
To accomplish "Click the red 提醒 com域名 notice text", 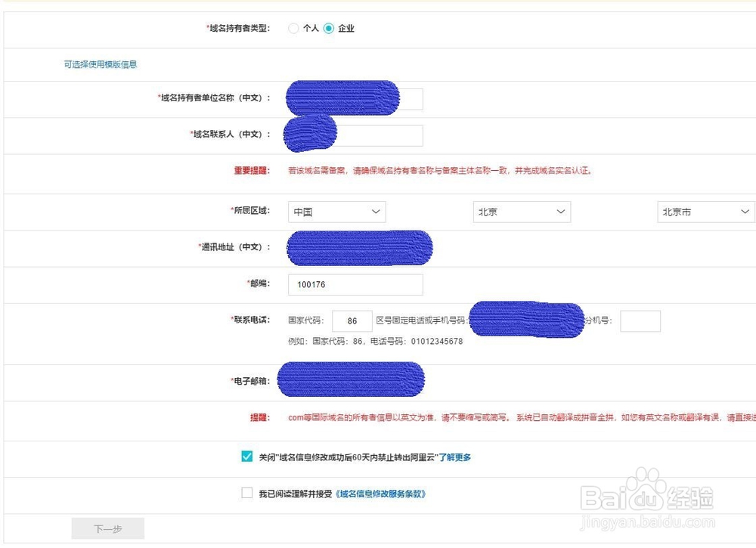I will tap(522, 417).
